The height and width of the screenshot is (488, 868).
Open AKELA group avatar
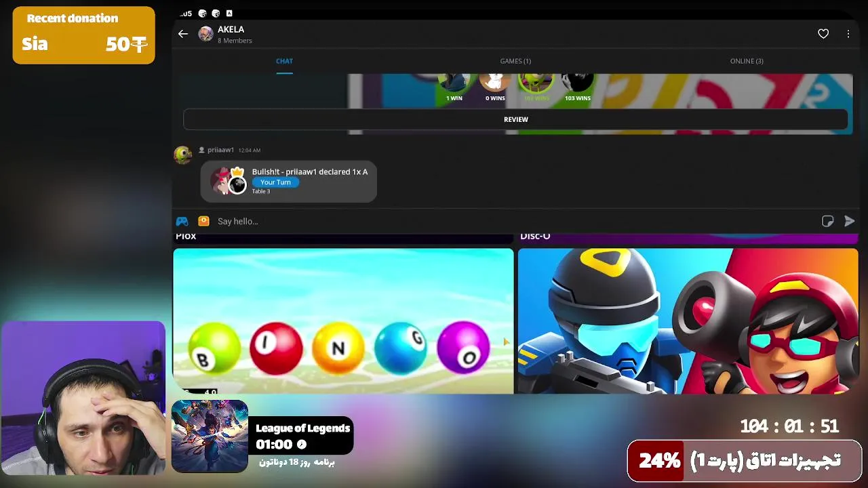click(x=205, y=34)
